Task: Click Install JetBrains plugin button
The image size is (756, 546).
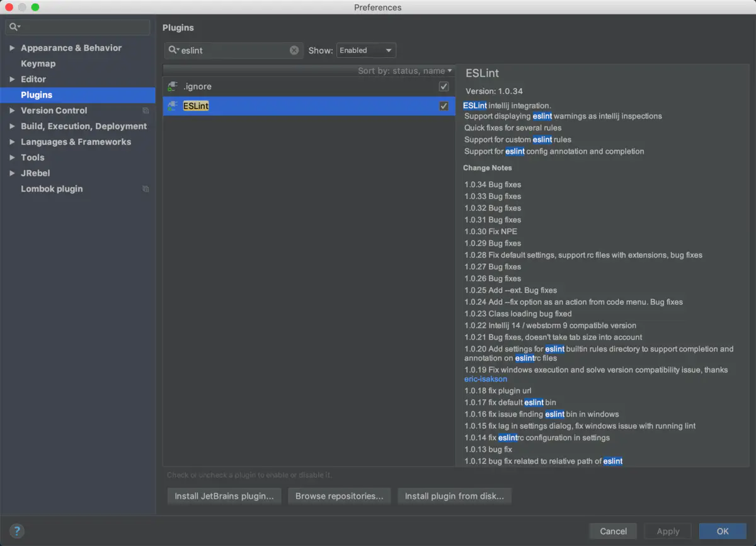Action: point(224,496)
